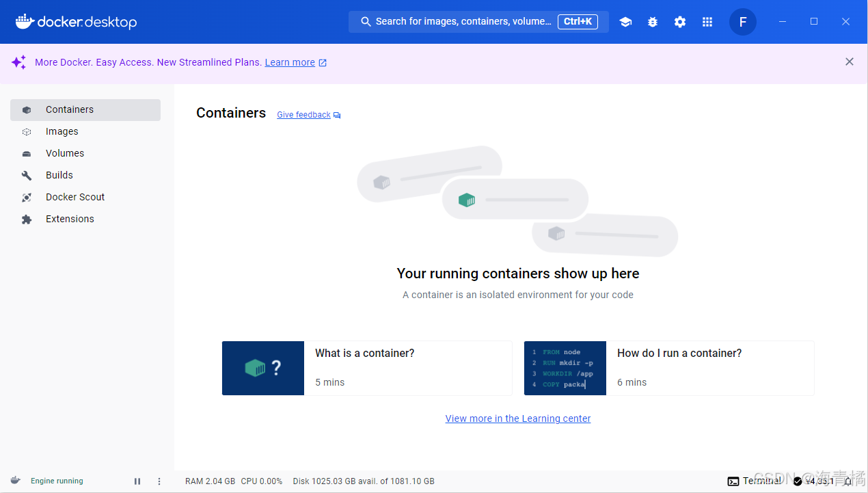The width and height of the screenshot is (868, 493).
Task: Click the Images icon in sidebar
Action: pyautogui.click(x=27, y=132)
